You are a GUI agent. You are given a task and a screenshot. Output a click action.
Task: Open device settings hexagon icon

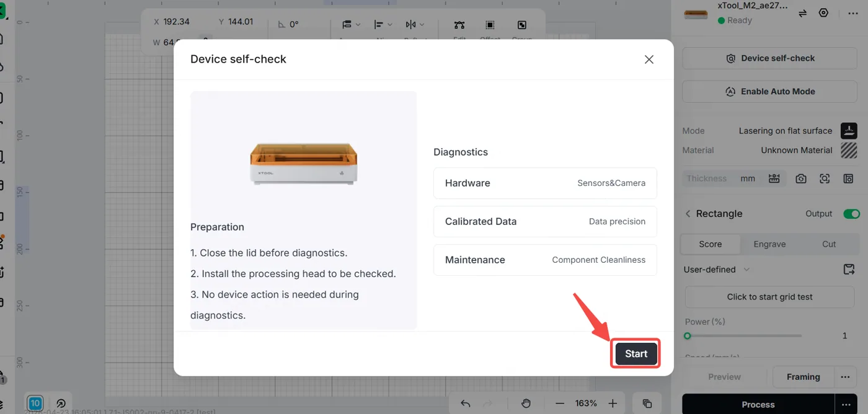pos(823,12)
